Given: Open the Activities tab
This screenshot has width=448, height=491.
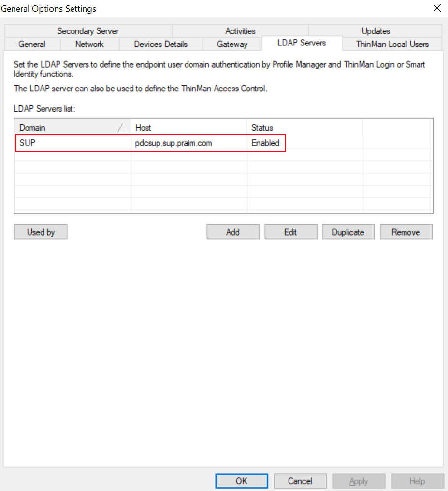Looking at the screenshot, I should [240, 31].
